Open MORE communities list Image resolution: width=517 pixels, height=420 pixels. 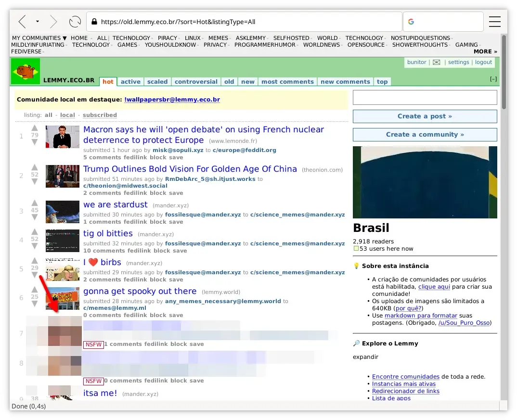[483, 51]
